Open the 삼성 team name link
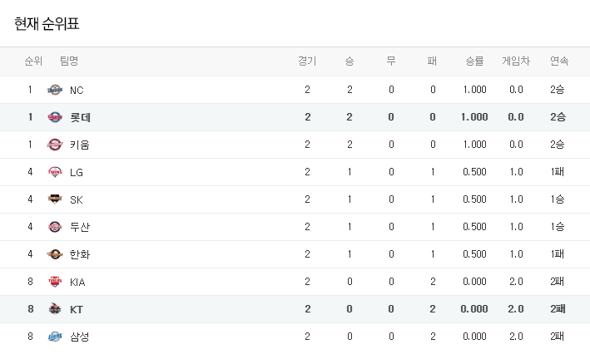 click(80, 337)
